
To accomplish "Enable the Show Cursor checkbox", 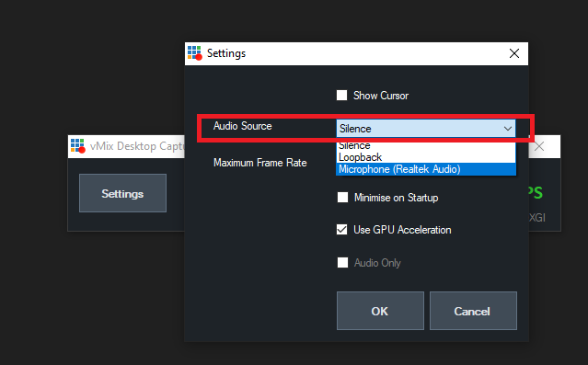I will coord(341,96).
